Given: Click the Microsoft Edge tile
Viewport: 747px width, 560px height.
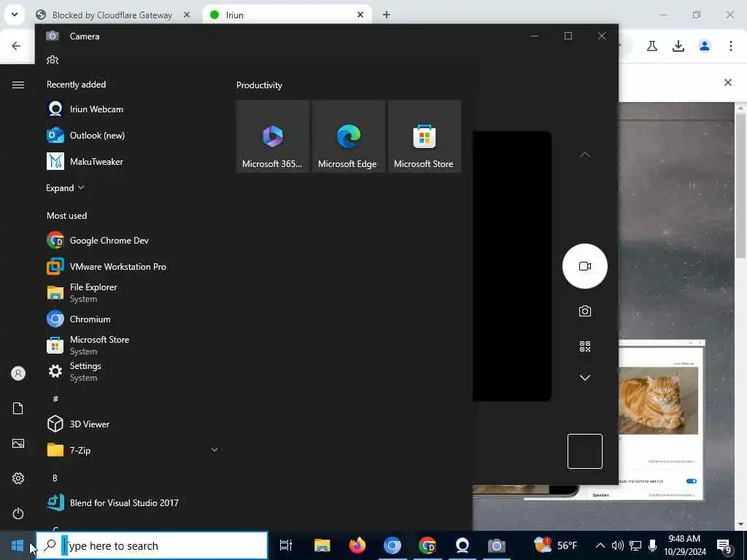Looking at the screenshot, I should click(349, 136).
